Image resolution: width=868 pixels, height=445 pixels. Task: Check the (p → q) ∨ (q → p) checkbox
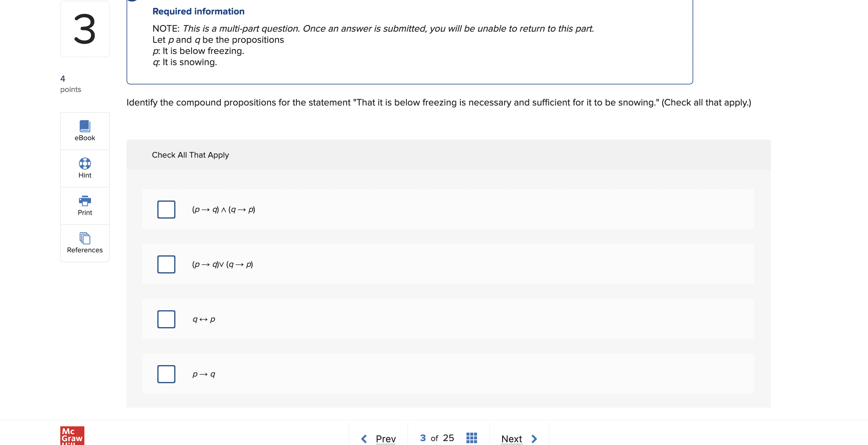(x=166, y=264)
